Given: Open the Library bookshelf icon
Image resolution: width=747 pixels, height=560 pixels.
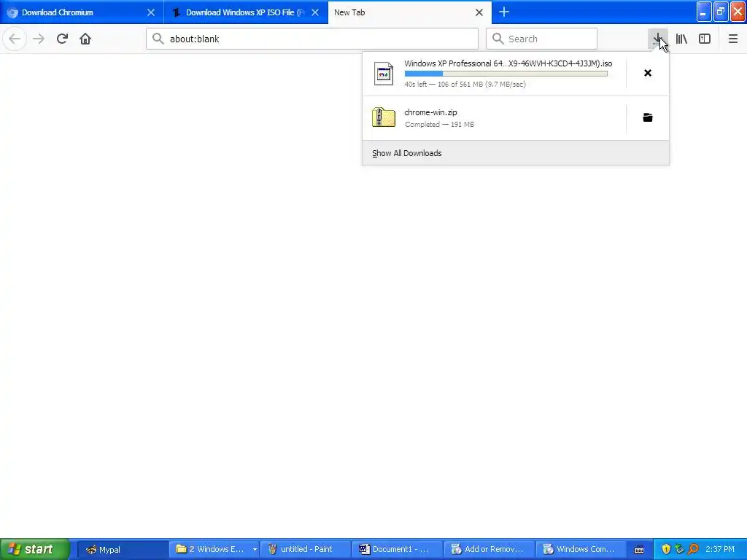Looking at the screenshot, I should 681,39.
